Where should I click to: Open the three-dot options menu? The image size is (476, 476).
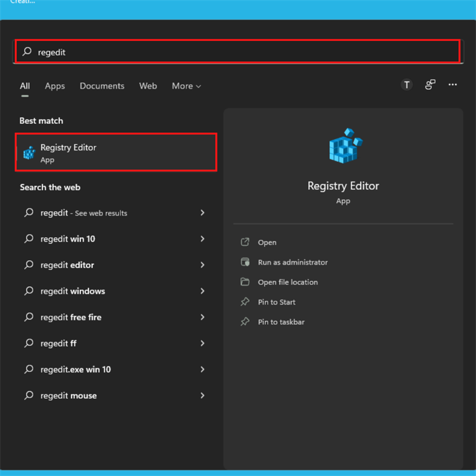coord(453,84)
